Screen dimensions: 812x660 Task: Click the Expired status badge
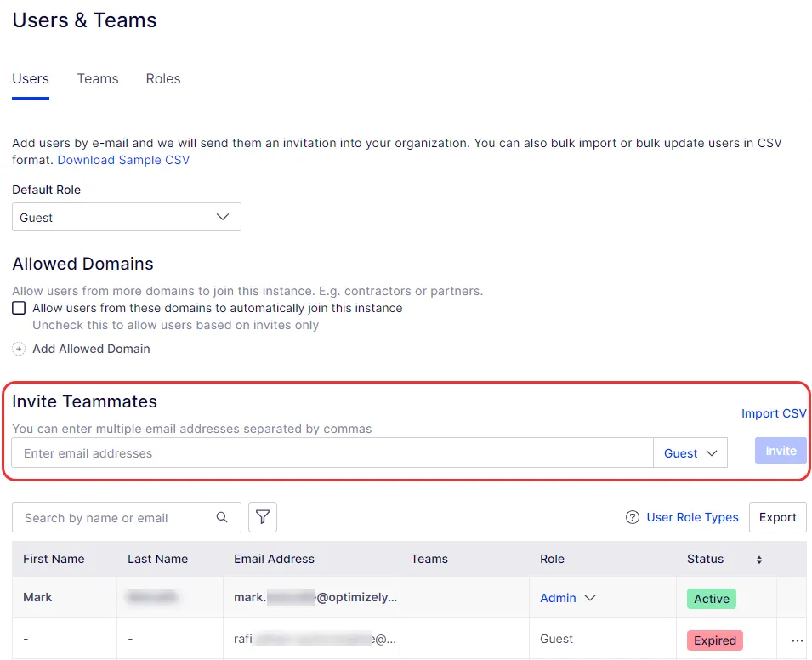tap(714, 640)
